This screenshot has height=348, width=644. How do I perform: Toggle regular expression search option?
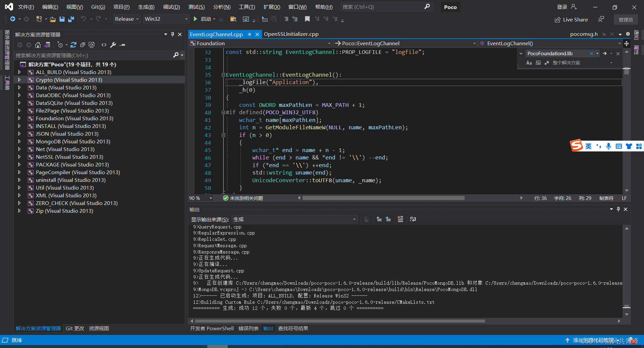[547, 63]
